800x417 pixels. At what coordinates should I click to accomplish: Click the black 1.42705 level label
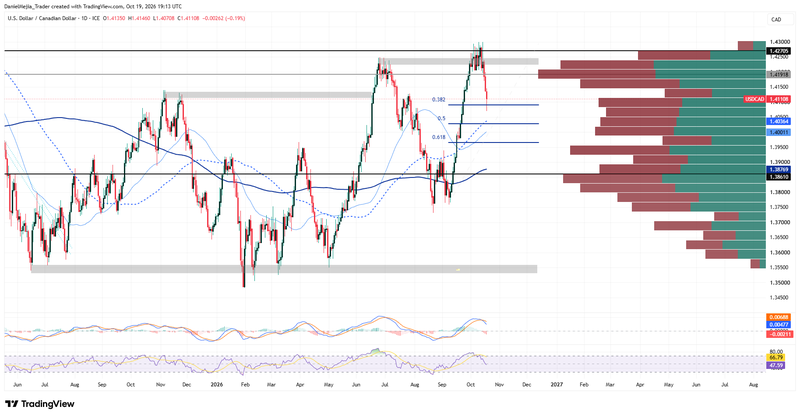(x=779, y=51)
